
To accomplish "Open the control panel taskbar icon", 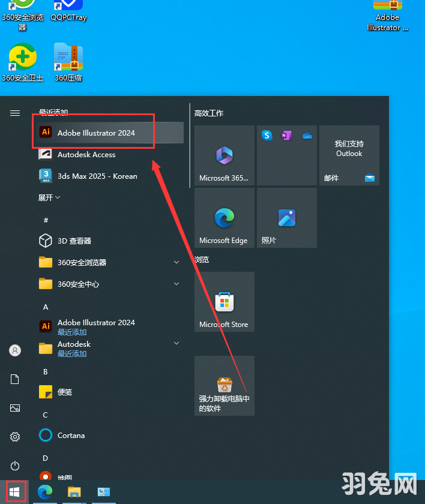I will pos(104,492).
